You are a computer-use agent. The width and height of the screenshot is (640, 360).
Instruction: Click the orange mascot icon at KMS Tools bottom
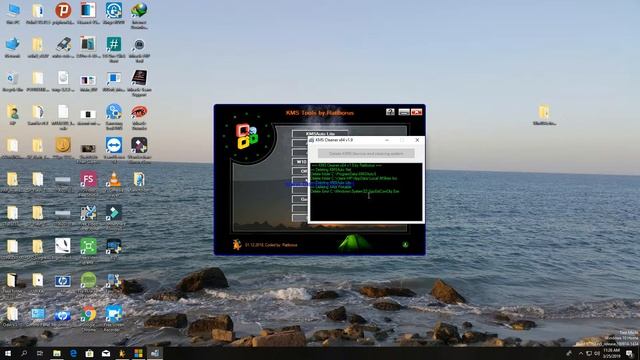point(237,244)
